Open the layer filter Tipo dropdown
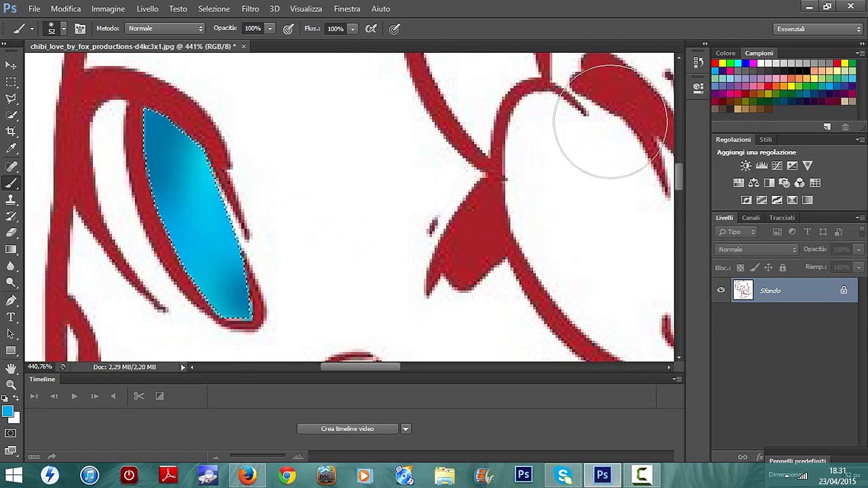Screen dimensions: 868x488 click(x=738, y=232)
